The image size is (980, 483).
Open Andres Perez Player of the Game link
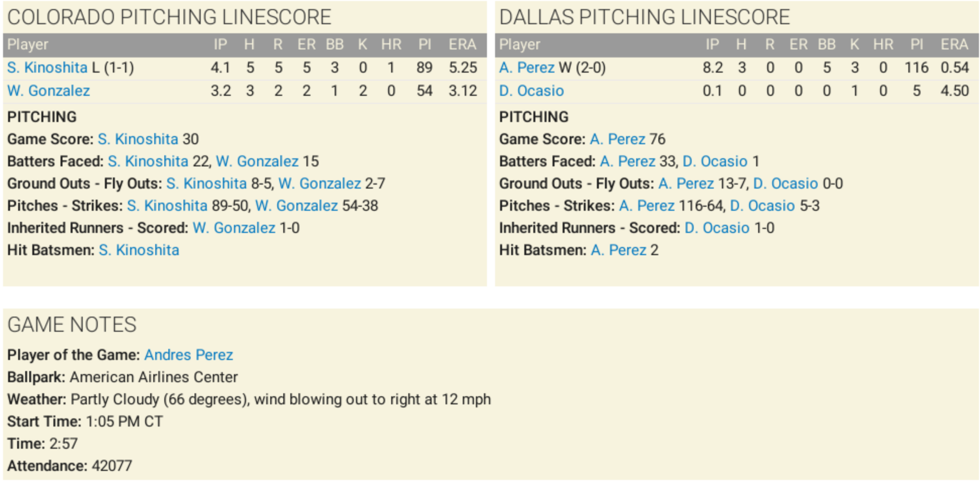coord(189,355)
